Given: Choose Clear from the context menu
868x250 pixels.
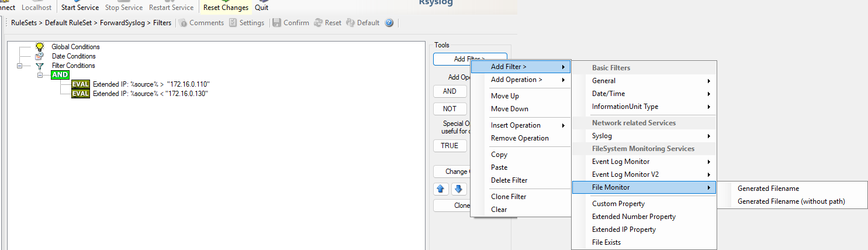Looking at the screenshot, I should pyautogui.click(x=521, y=210).
